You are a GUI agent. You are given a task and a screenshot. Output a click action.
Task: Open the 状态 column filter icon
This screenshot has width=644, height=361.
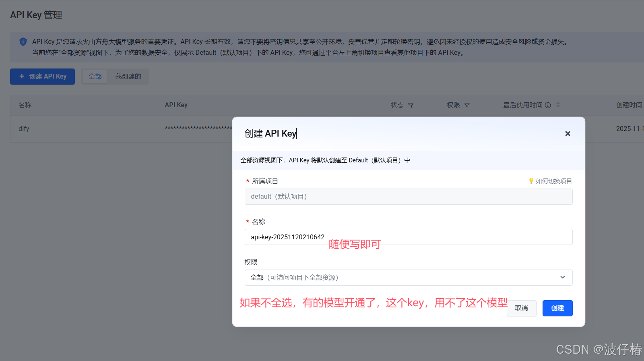tap(411, 105)
